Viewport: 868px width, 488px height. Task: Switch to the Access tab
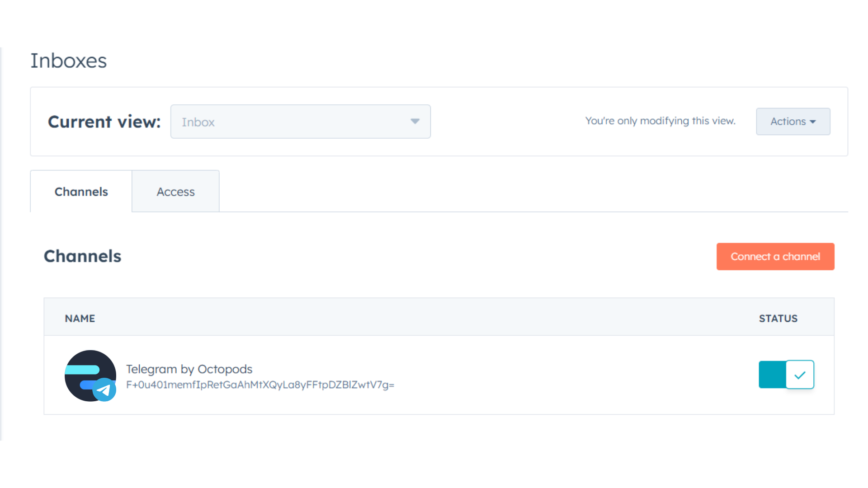pos(175,192)
